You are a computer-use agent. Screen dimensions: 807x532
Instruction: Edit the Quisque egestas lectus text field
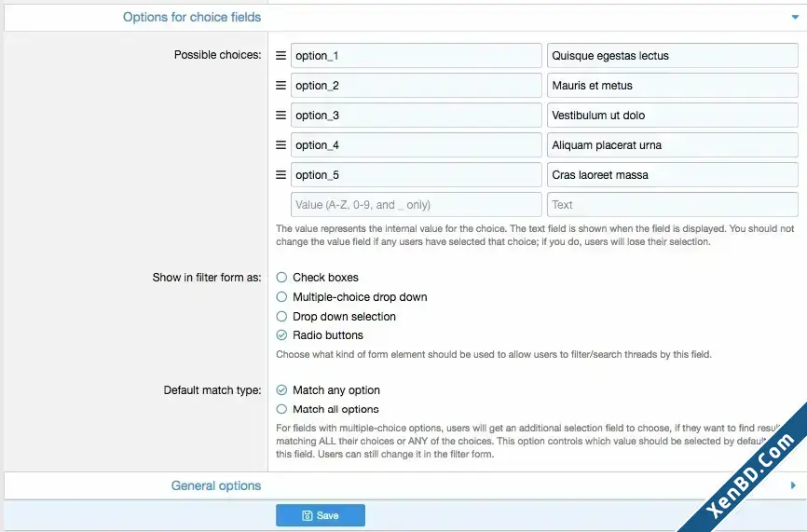coord(673,56)
